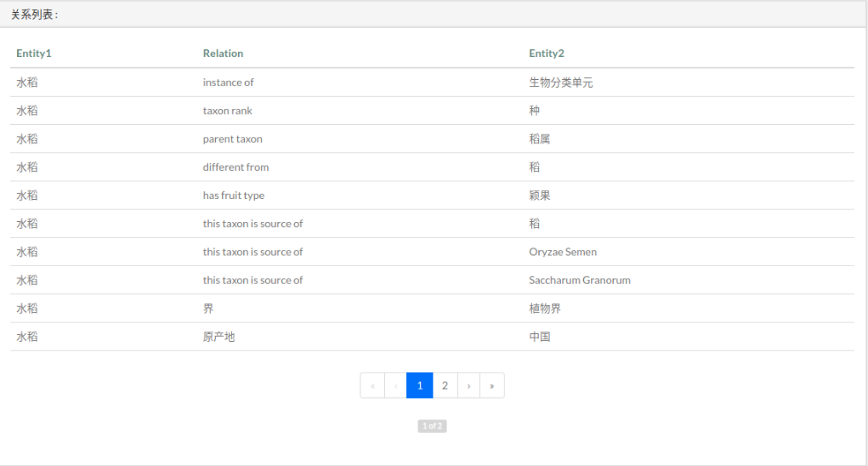
Task: Select the 'different from' relation cell
Action: pyautogui.click(x=235, y=168)
